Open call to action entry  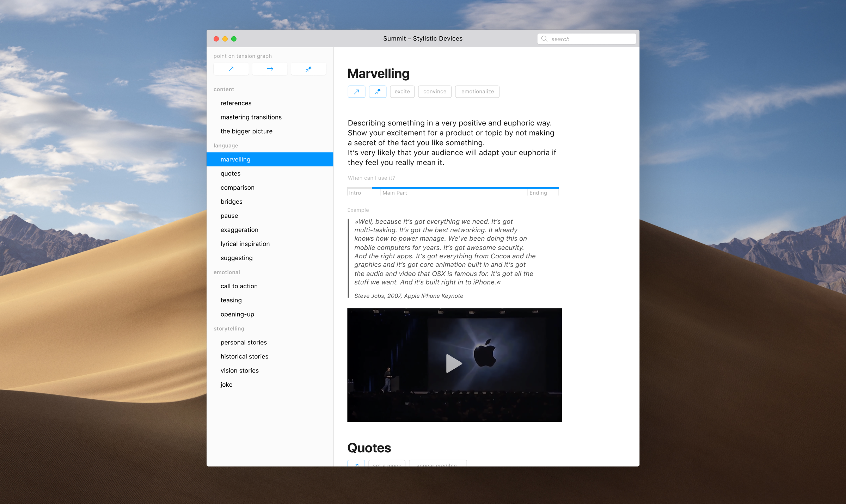270,286
